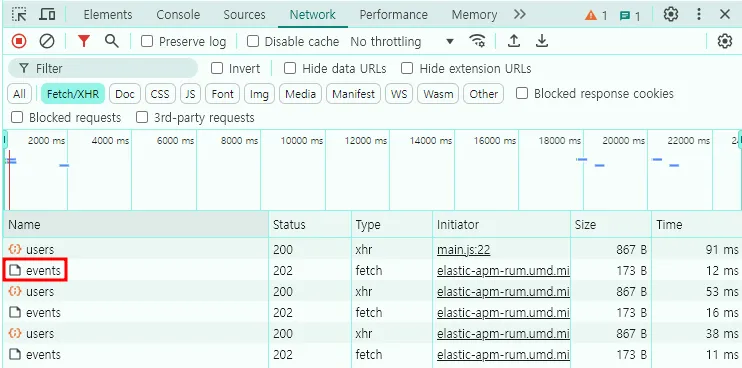The width and height of the screenshot is (742, 368).
Task: Filter requests by Wasm type
Action: (438, 94)
